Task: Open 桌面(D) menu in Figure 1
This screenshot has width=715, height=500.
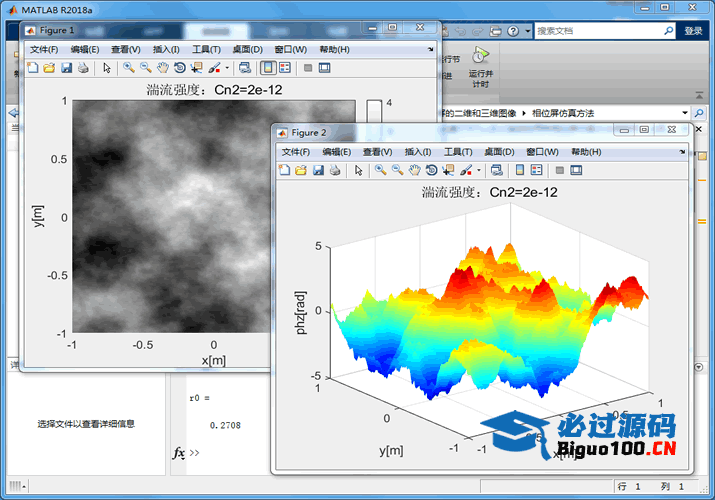Action: click(x=248, y=49)
